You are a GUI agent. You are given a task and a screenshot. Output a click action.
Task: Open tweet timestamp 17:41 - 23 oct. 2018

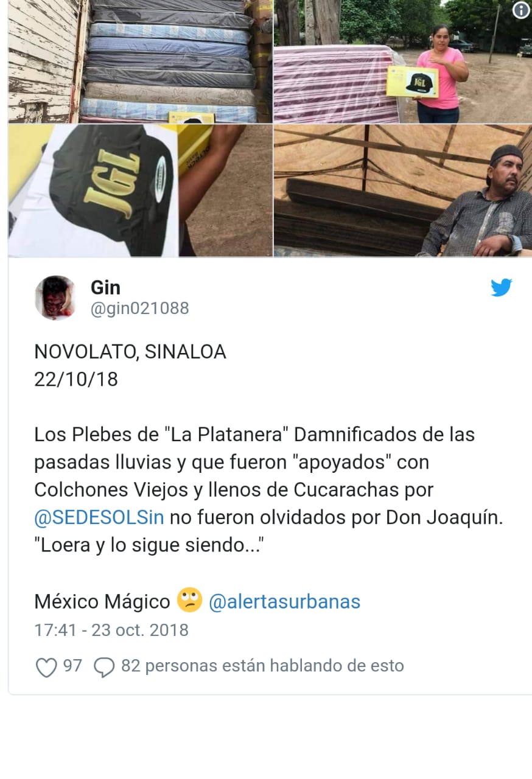pyautogui.click(x=111, y=630)
